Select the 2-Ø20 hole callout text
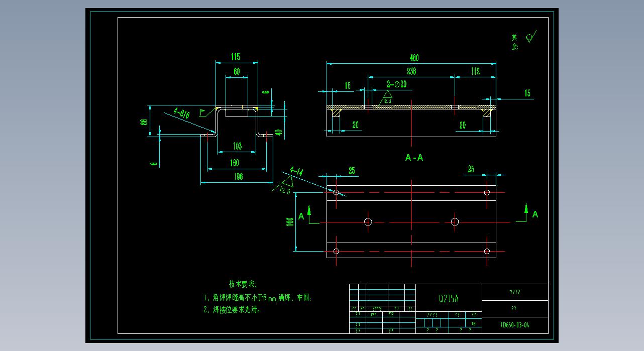Viewport: 644px width, 351px height. (x=396, y=84)
